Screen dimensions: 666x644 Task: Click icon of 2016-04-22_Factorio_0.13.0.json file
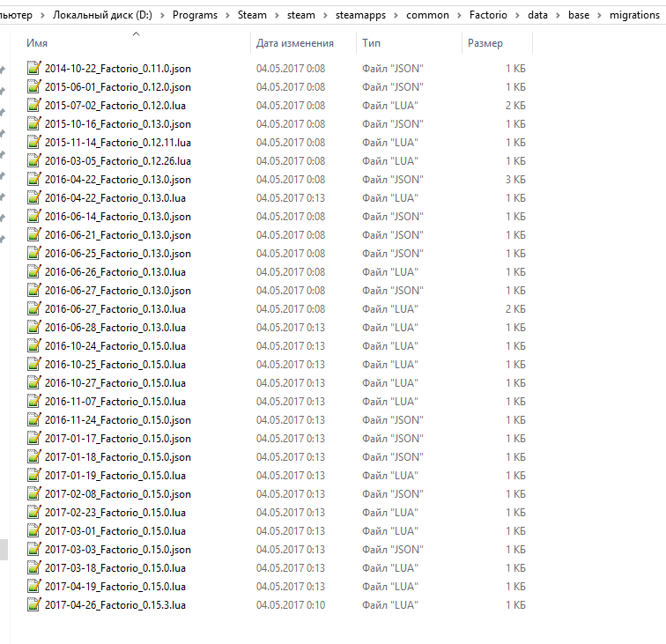[34, 179]
